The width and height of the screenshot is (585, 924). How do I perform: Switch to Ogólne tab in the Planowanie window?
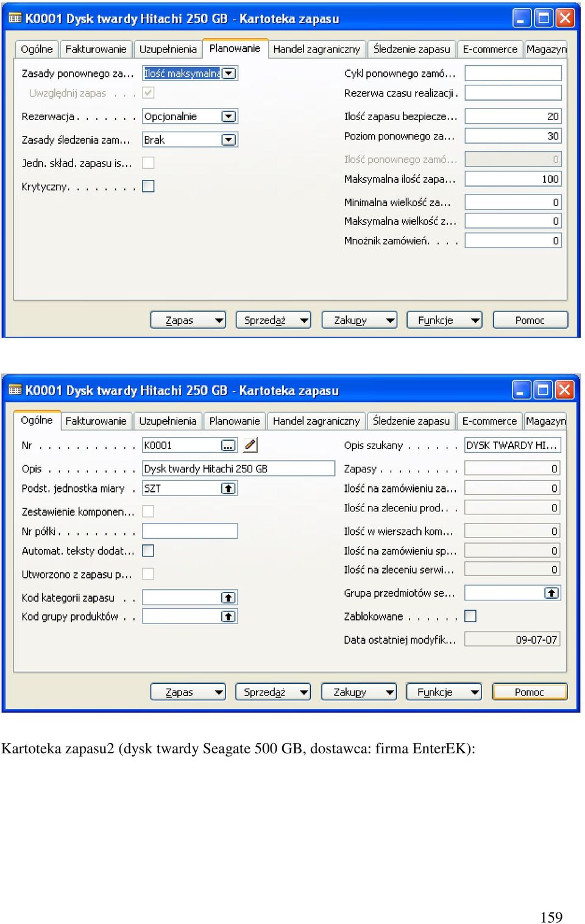(x=37, y=49)
